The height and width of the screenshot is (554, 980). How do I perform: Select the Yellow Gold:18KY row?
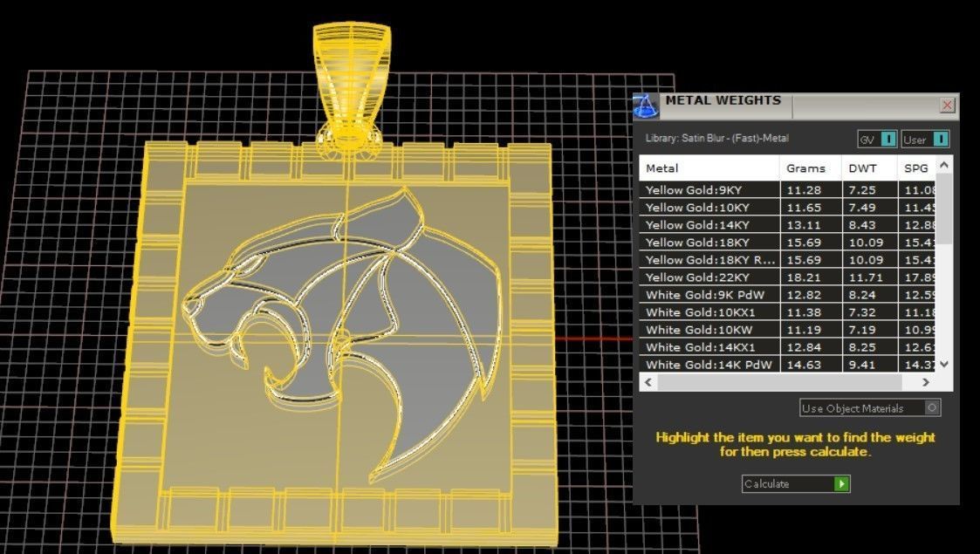[x=787, y=243]
